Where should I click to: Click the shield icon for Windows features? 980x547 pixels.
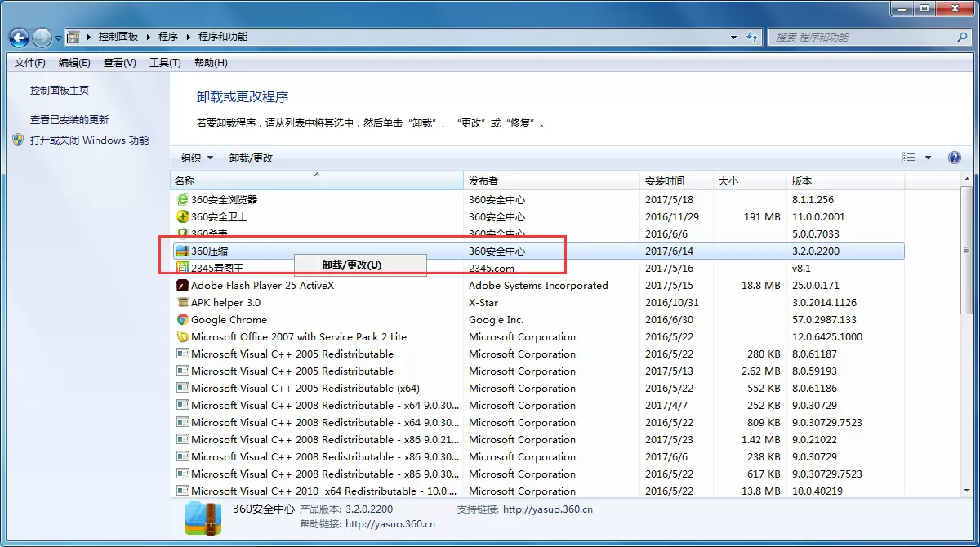(19, 140)
